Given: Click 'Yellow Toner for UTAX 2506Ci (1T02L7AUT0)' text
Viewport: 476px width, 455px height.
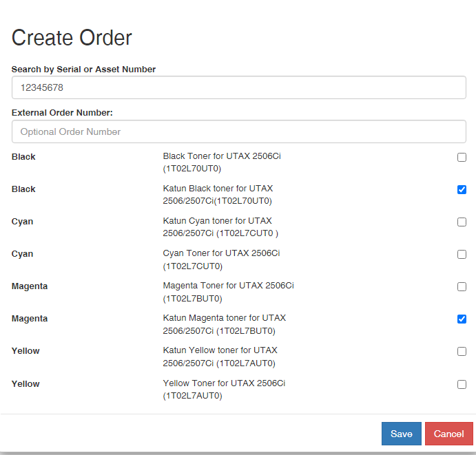Looking at the screenshot, I should point(224,389).
